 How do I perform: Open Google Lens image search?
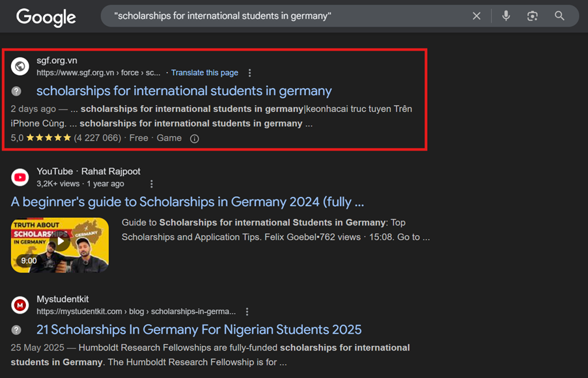(533, 16)
